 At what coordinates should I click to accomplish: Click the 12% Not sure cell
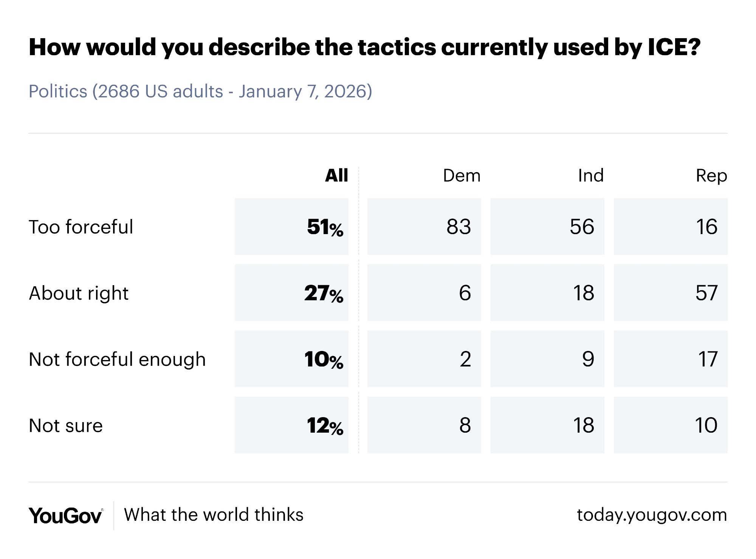tap(291, 425)
